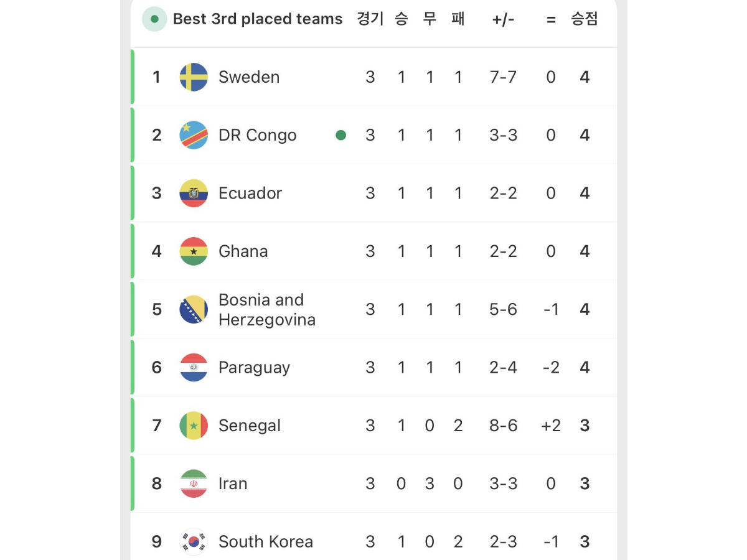Open the Senegal team name link
This screenshot has width=747, height=560.
click(x=250, y=426)
